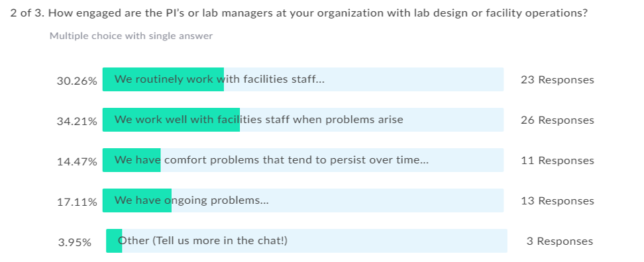Click the green filled portion of the 34.21% bar

(171, 120)
